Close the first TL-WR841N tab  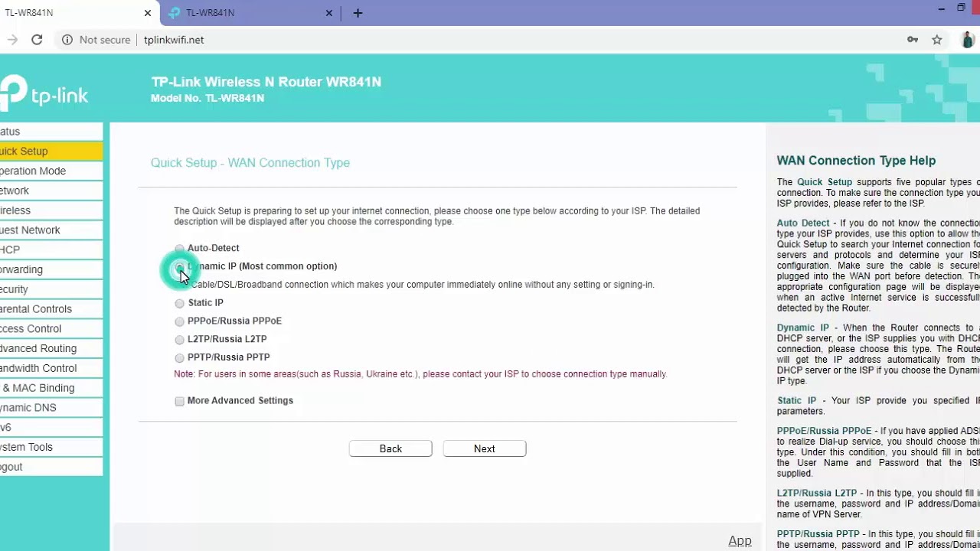point(148,13)
